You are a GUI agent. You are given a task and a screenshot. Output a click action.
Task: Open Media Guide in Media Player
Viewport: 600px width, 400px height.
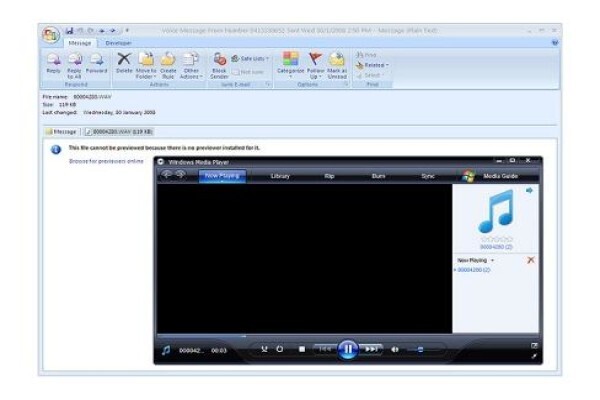pyautogui.click(x=500, y=176)
